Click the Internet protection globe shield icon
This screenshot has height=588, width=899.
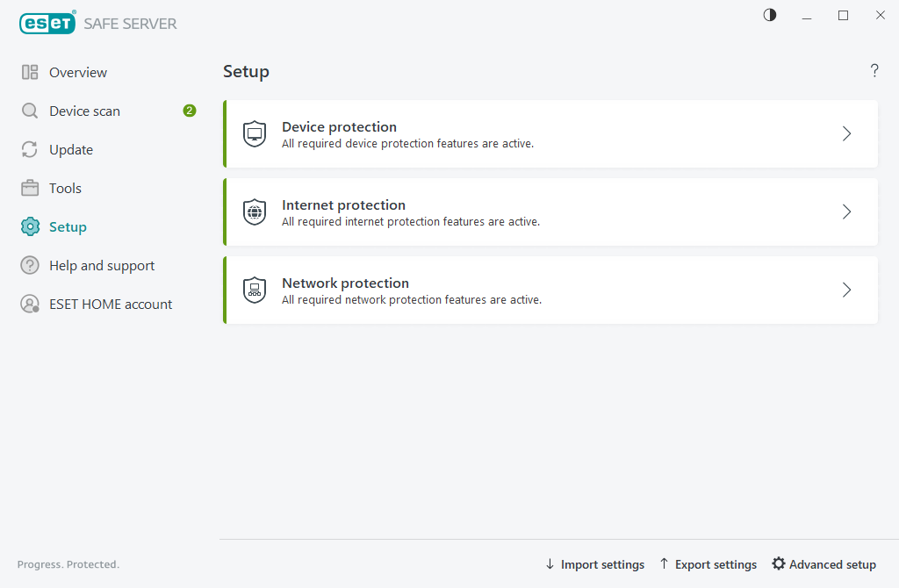[255, 212]
